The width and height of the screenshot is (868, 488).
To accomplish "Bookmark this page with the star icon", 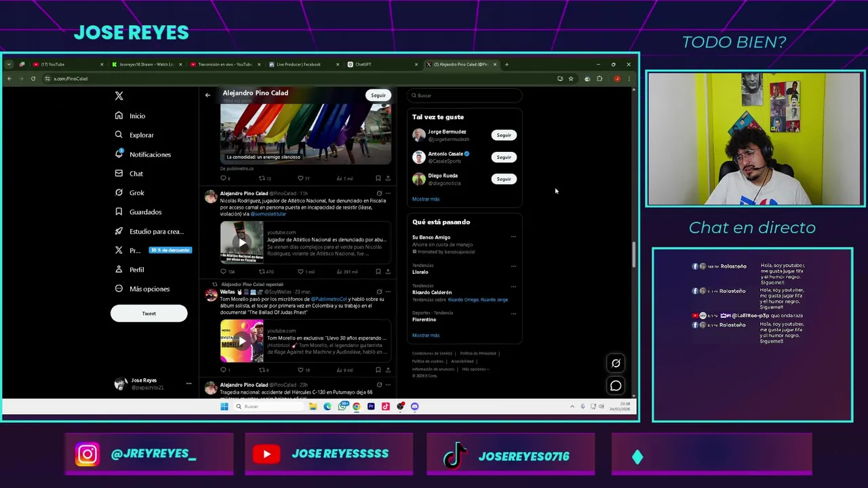I will pyautogui.click(x=571, y=79).
